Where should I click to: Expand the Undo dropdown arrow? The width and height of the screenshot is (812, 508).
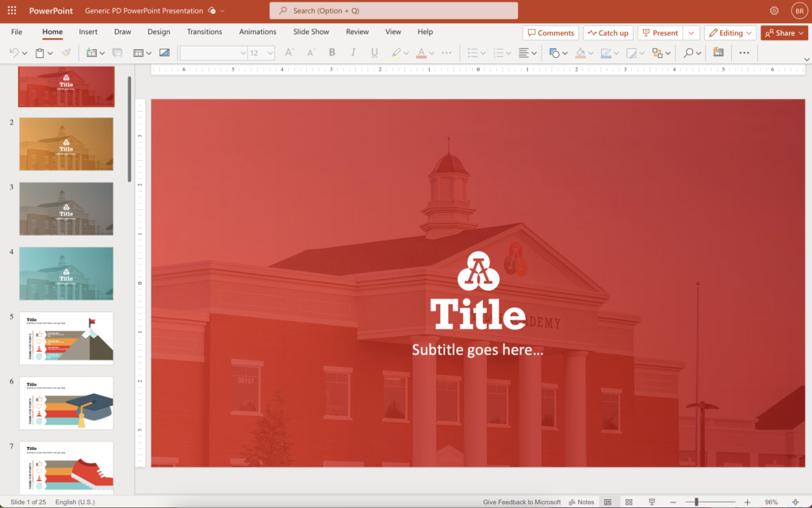tap(25, 53)
